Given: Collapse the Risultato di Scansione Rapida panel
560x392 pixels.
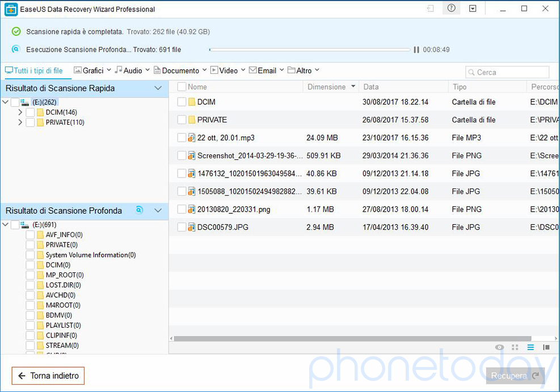Looking at the screenshot, I should point(158,88).
